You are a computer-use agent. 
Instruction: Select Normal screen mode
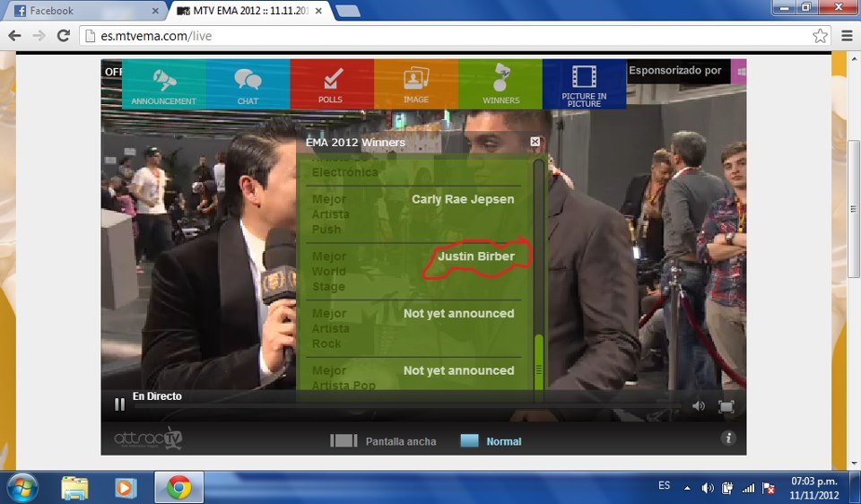(491, 441)
